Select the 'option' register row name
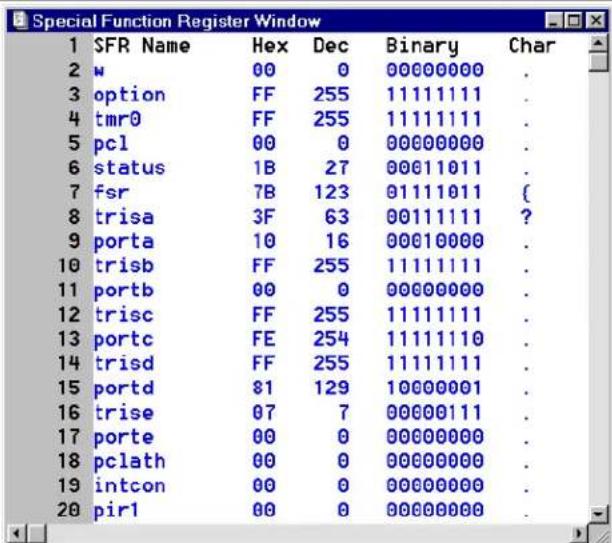 tap(129, 95)
